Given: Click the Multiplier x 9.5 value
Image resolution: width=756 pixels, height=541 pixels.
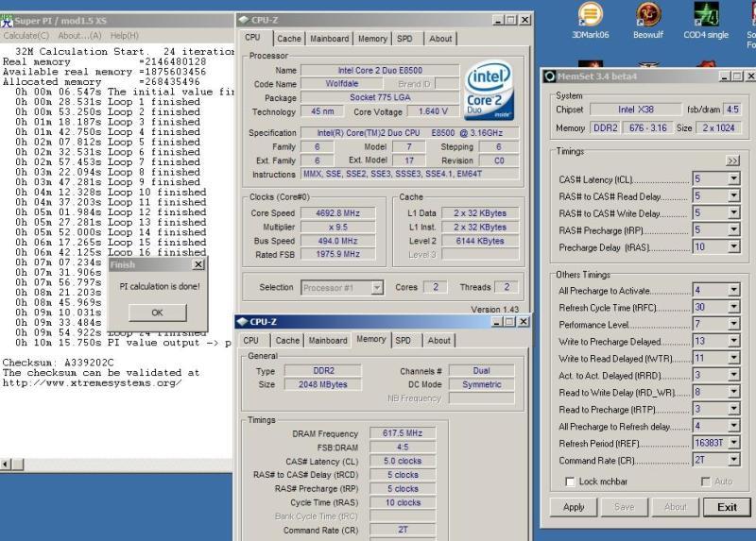Looking at the screenshot, I should 338,227.
